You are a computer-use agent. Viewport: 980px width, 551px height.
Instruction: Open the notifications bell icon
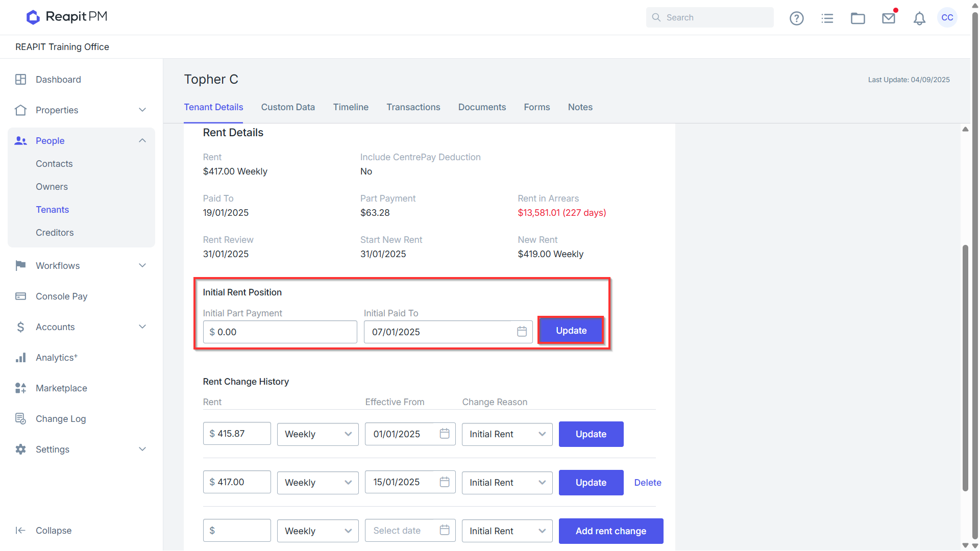click(x=919, y=18)
